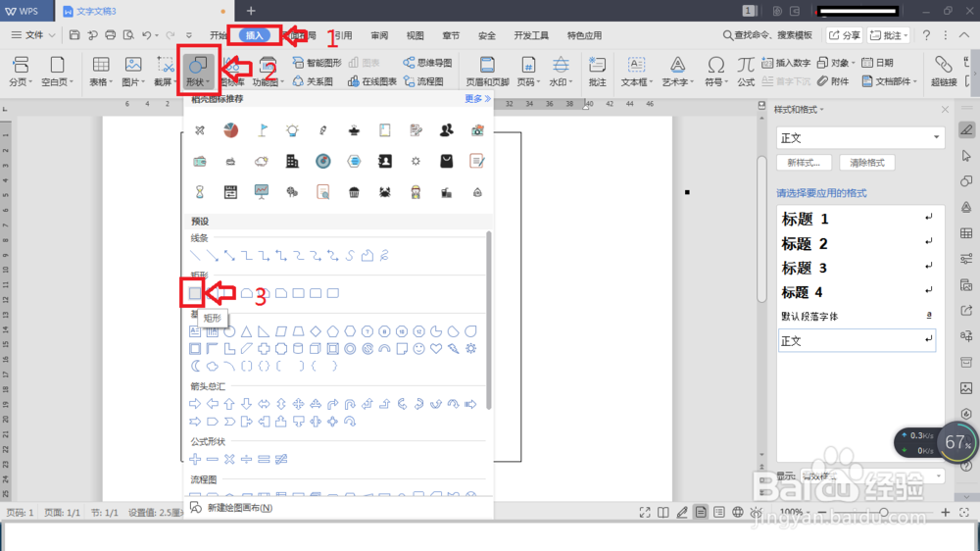Insert a 流程图 flowchart

[x=423, y=81]
